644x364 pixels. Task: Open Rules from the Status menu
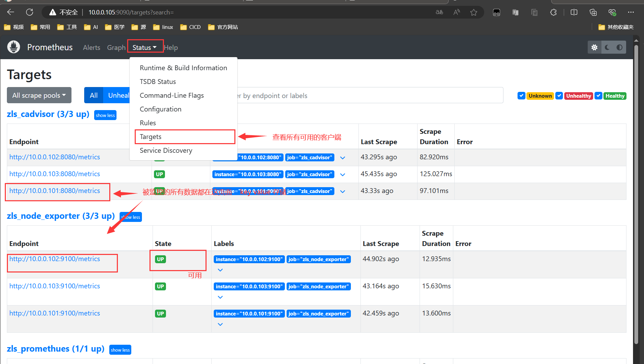coord(184,123)
